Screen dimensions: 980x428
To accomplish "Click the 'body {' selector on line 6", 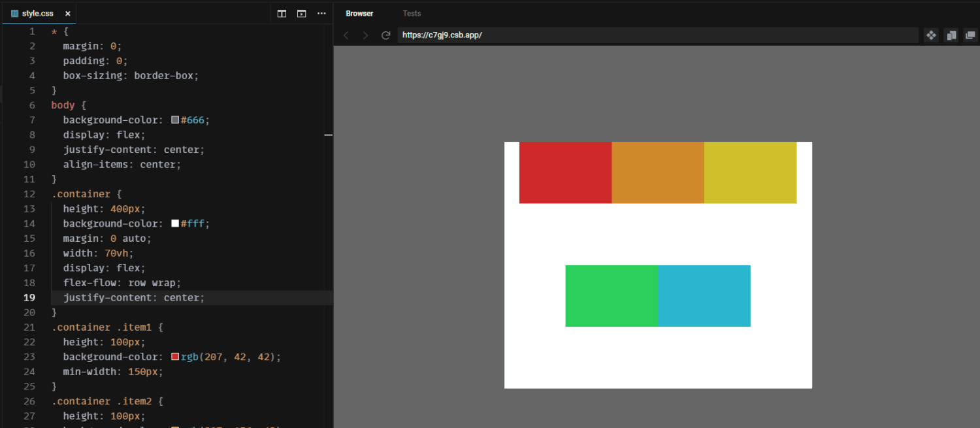I will coord(69,105).
